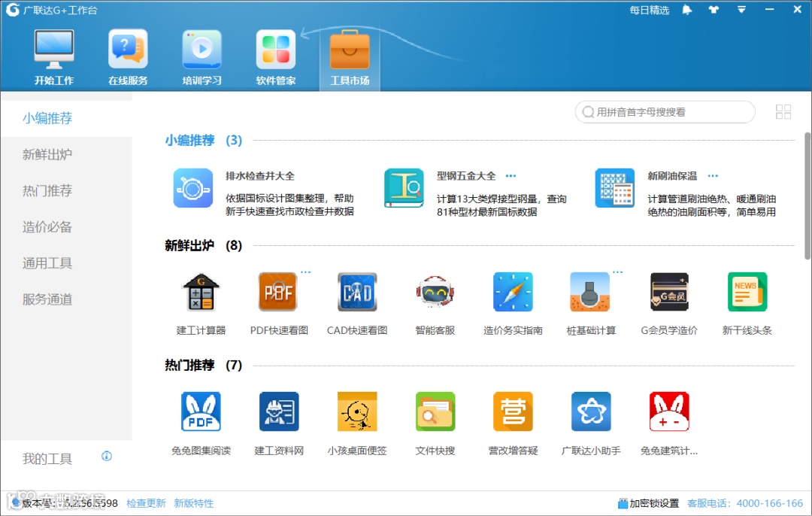Open 软件管家 colorful grid icon
The height and width of the screenshot is (516, 812).
pyautogui.click(x=276, y=49)
